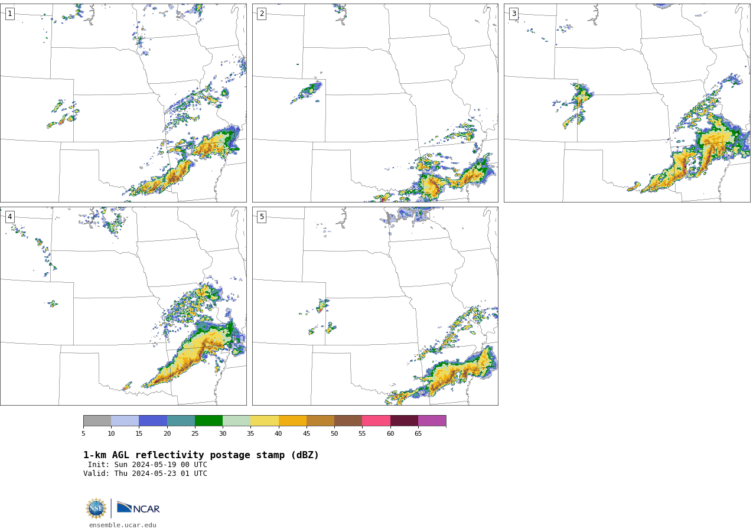Click the colorbar tick label 40
The width and height of the screenshot is (756, 532).
click(279, 434)
